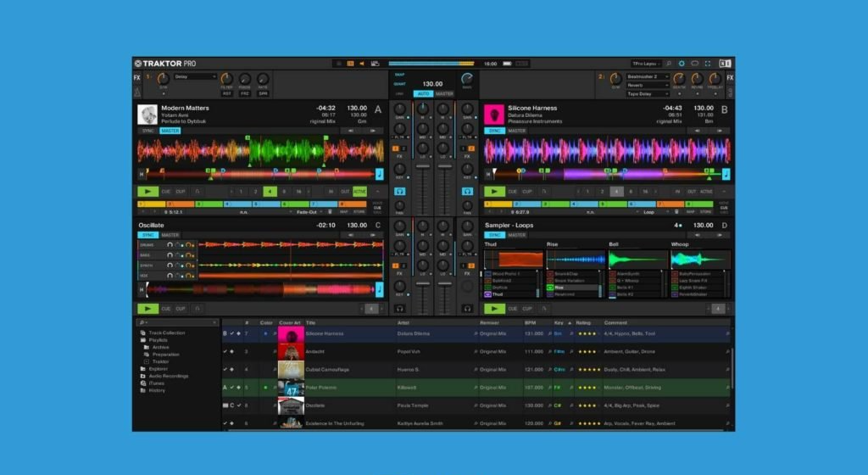This screenshot has width=868, height=475.
Task: Click the iTunes icon in the browser tree
Action: (x=143, y=383)
